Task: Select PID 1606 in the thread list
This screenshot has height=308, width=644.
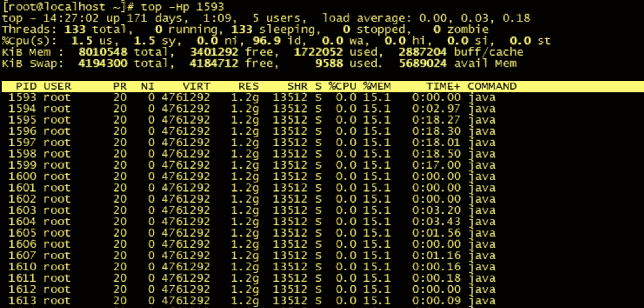Action: 23,244
